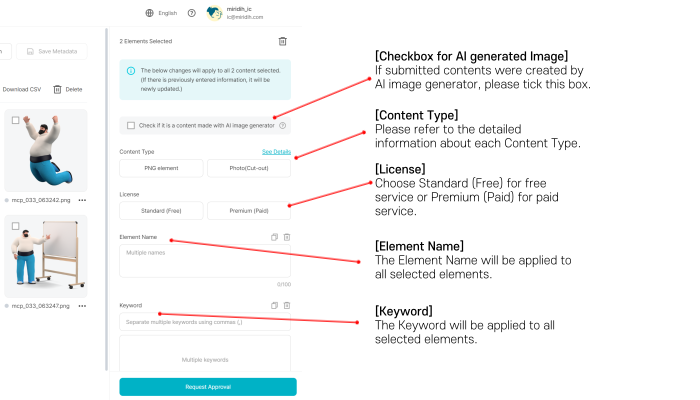Open the See Details link
This screenshot has width=700, height=400.
[276, 151]
